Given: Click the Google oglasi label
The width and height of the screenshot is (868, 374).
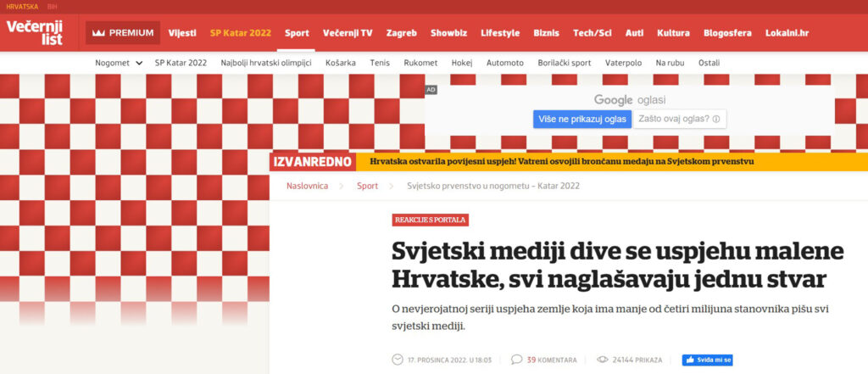Looking at the screenshot, I should pos(630,100).
